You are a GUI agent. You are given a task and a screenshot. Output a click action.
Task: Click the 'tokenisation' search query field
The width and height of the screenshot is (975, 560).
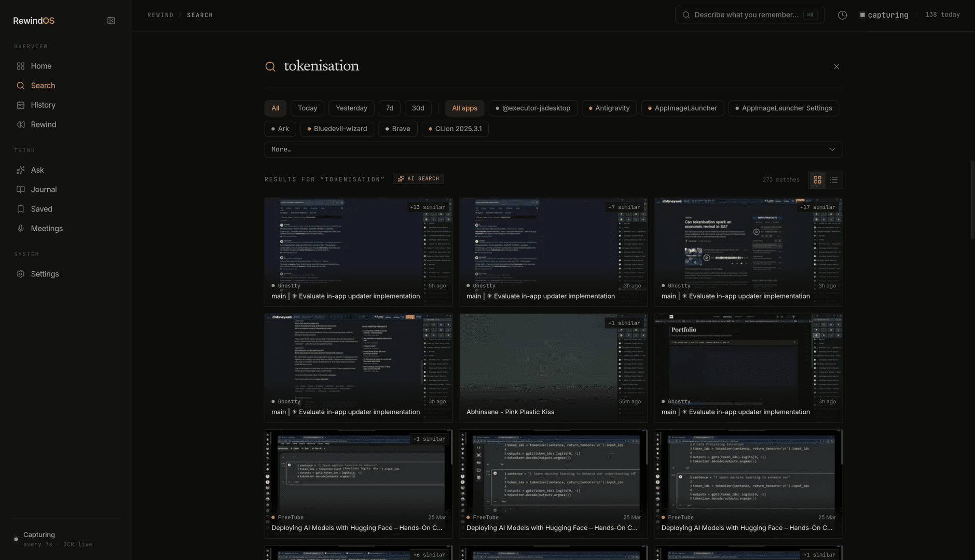pyautogui.click(x=553, y=66)
